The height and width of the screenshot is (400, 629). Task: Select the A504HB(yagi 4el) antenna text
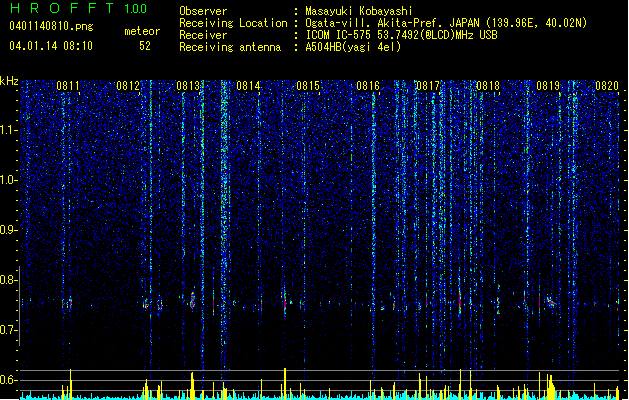[353, 47]
